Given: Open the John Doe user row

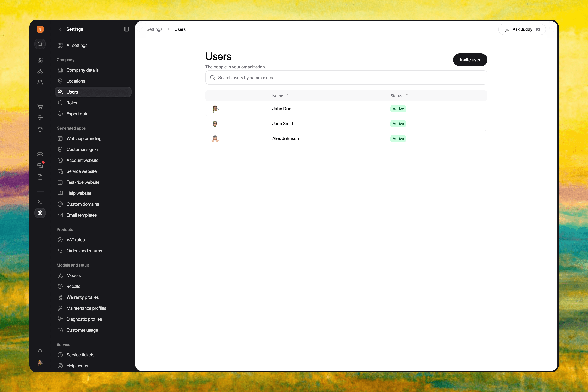Looking at the screenshot, I should click(x=346, y=109).
